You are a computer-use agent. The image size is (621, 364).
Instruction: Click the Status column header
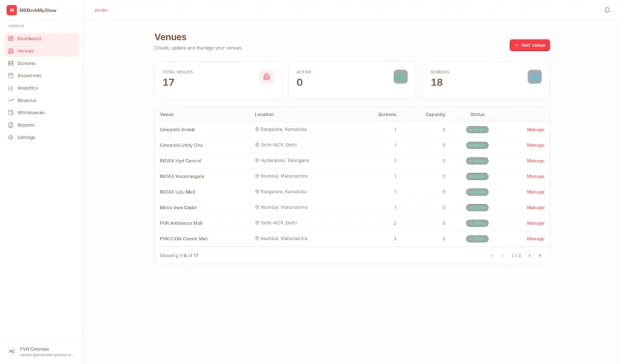(x=477, y=114)
